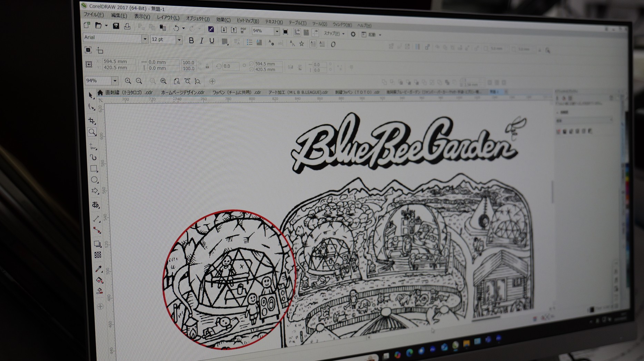
Task: Open the options gear settings button
Action: click(353, 34)
